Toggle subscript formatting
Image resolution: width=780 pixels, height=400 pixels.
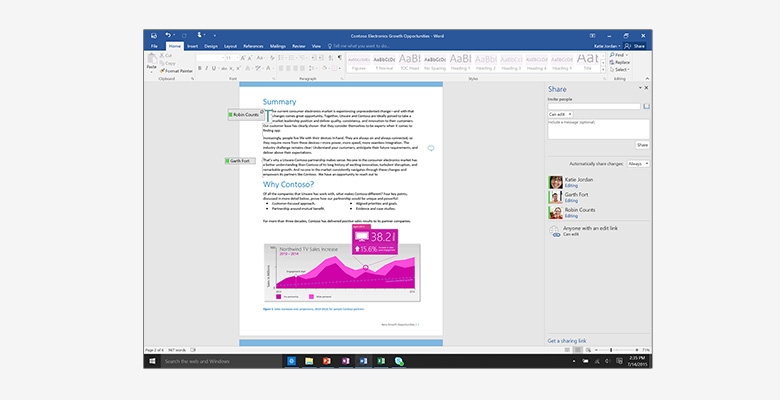(x=231, y=68)
